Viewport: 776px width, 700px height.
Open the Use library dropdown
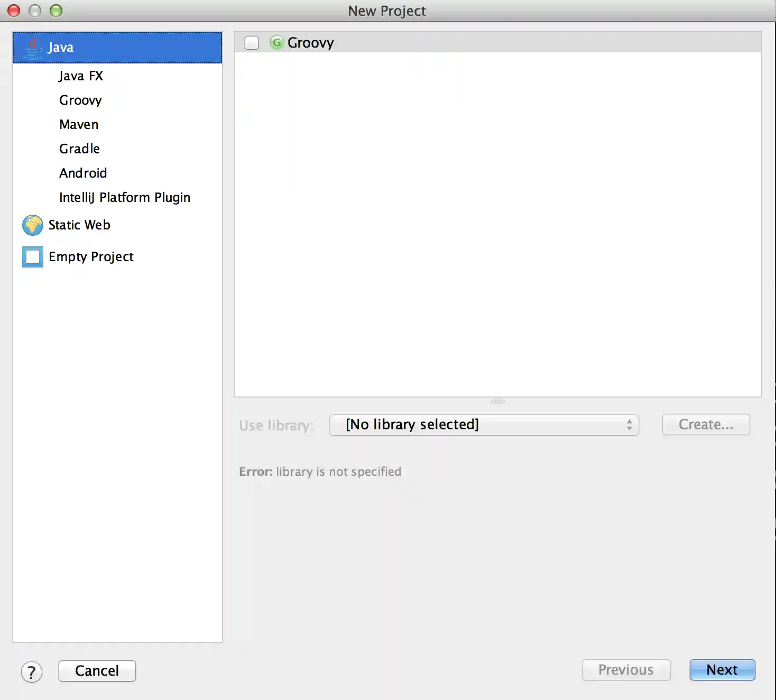[483, 425]
